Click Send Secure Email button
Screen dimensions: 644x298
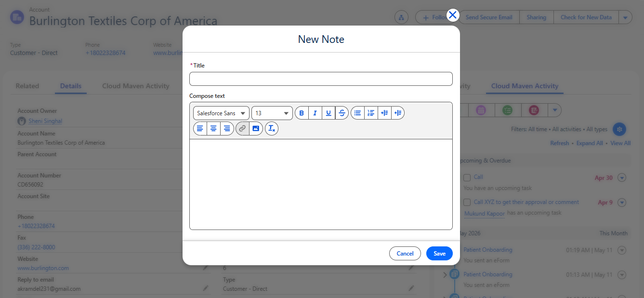point(489,17)
